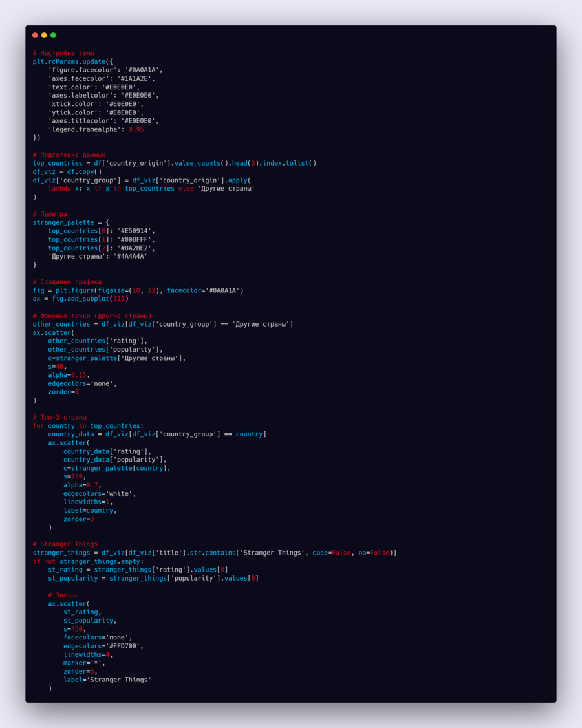582x728 pixels.
Task: Click the c=stranger_palette['Другие страны'] line
Action: [x=117, y=358]
